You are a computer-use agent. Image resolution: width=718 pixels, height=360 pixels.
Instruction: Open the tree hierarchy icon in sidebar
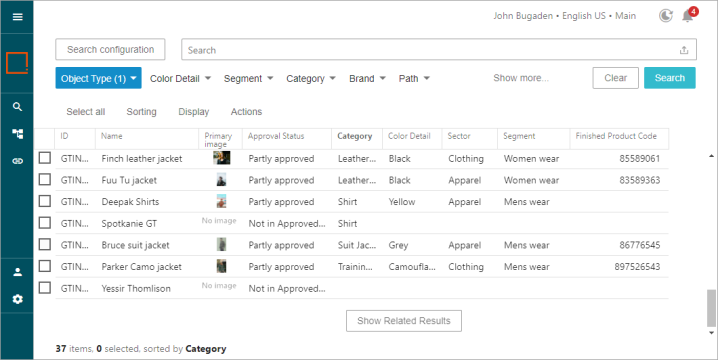point(17,134)
